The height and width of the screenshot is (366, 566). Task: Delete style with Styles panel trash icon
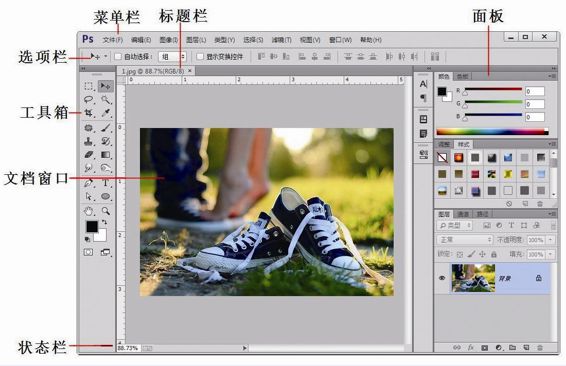coord(540,204)
